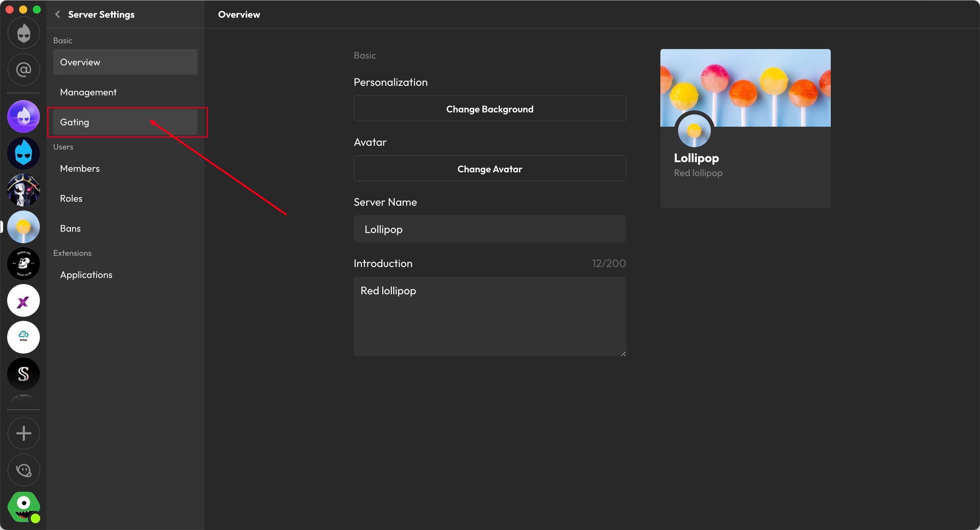The image size is (980, 530).
Task: Click the green monster user avatar
Action: pyautogui.click(x=24, y=507)
